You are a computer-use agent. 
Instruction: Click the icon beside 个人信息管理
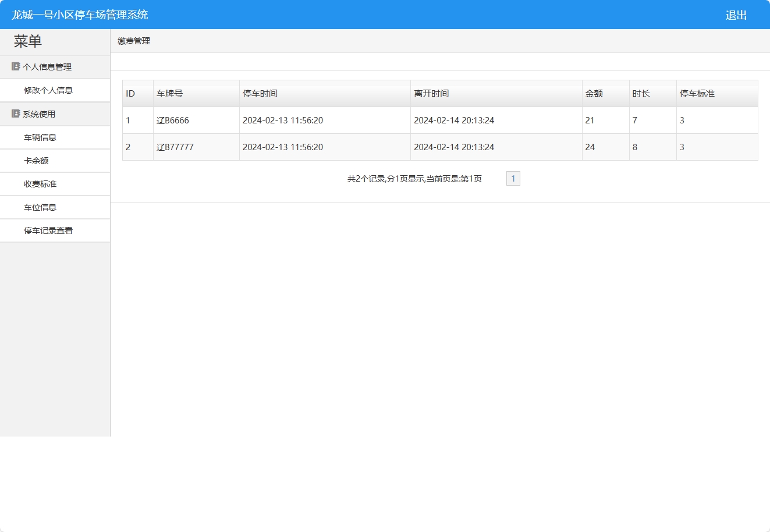tap(16, 66)
